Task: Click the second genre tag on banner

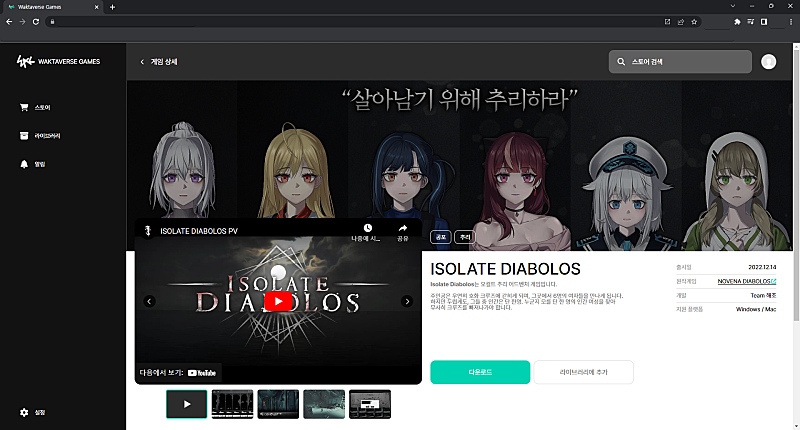Action: (465, 237)
